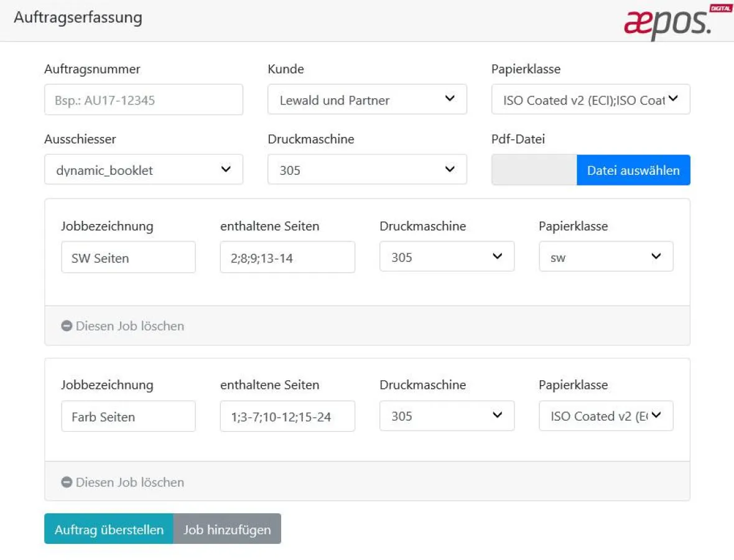The image size is (734, 560).
Task: Click the Jobbezeichnung field labeled 'Farb Seiten'
Action: [128, 416]
